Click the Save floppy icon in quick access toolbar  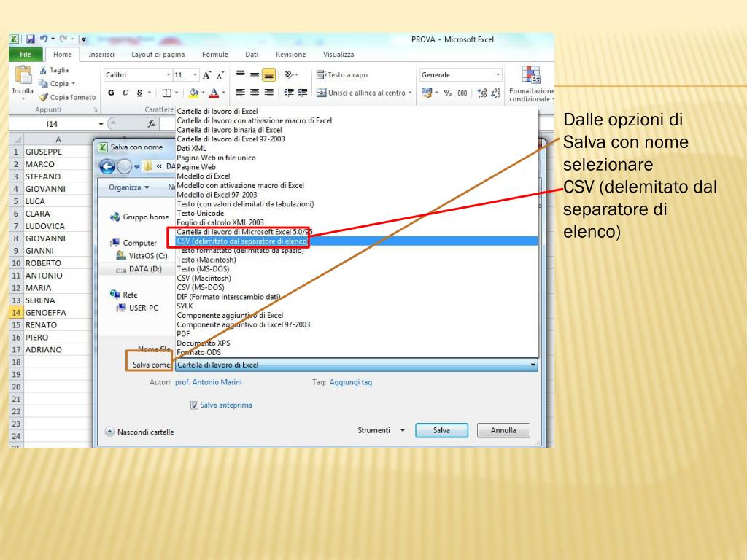tap(31, 39)
